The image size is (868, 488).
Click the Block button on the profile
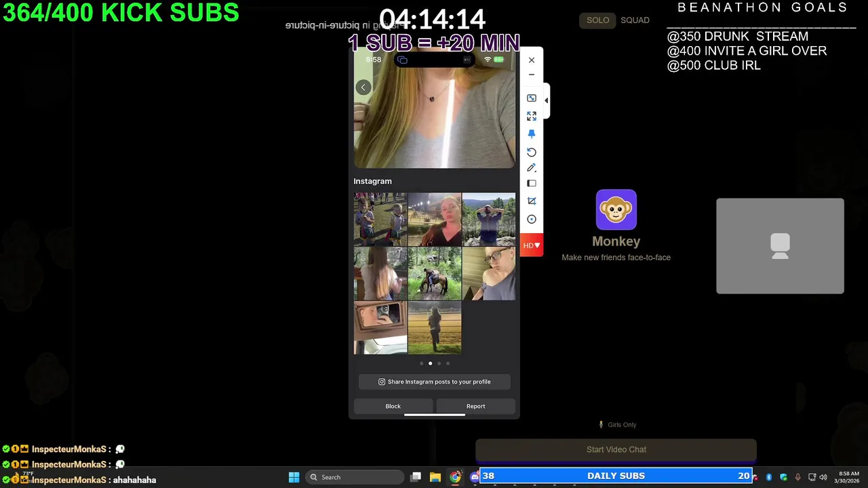(393, 406)
